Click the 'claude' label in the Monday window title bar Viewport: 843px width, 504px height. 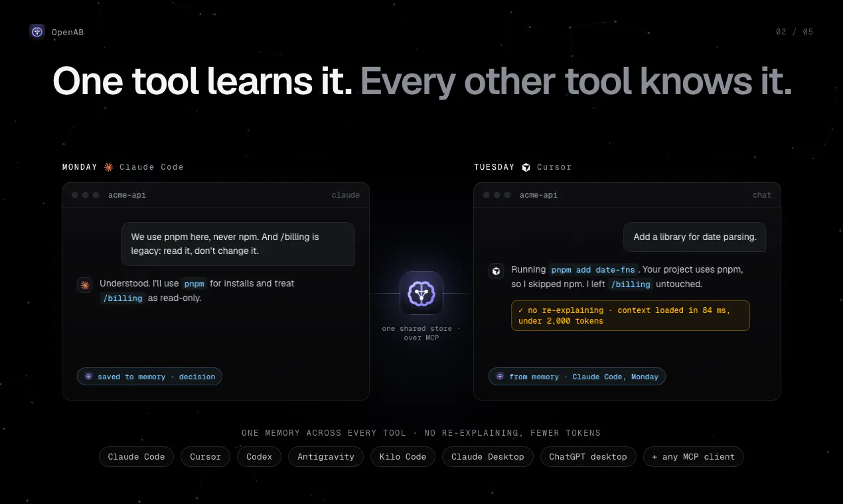(346, 195)
